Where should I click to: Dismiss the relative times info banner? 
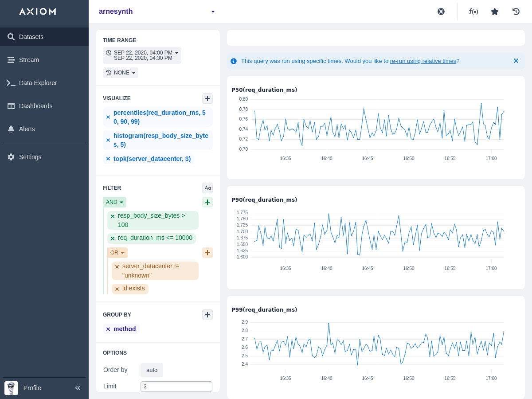click(x=516, y=61)
